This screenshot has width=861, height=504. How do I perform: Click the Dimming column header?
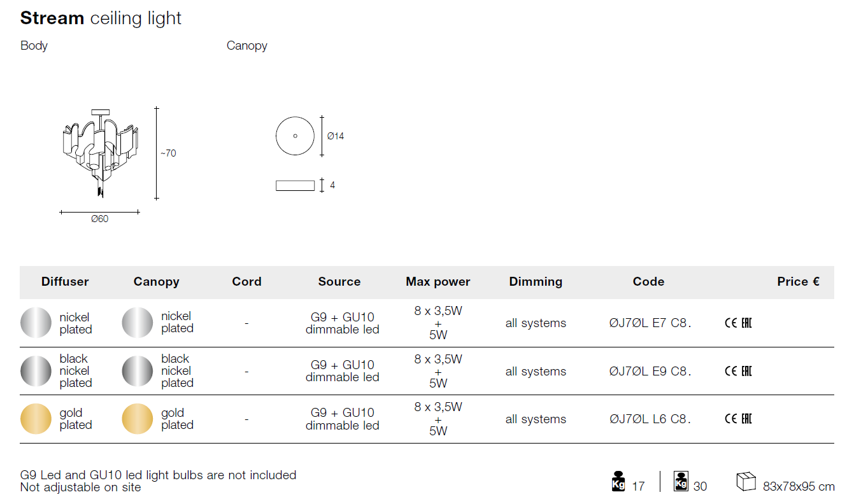coord(536,282)
